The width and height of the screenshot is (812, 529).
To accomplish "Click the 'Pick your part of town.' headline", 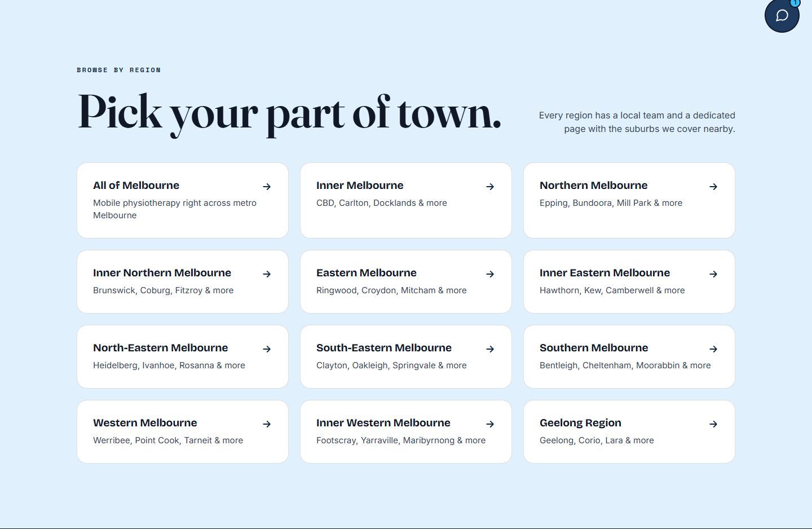I will click(289, 114).
